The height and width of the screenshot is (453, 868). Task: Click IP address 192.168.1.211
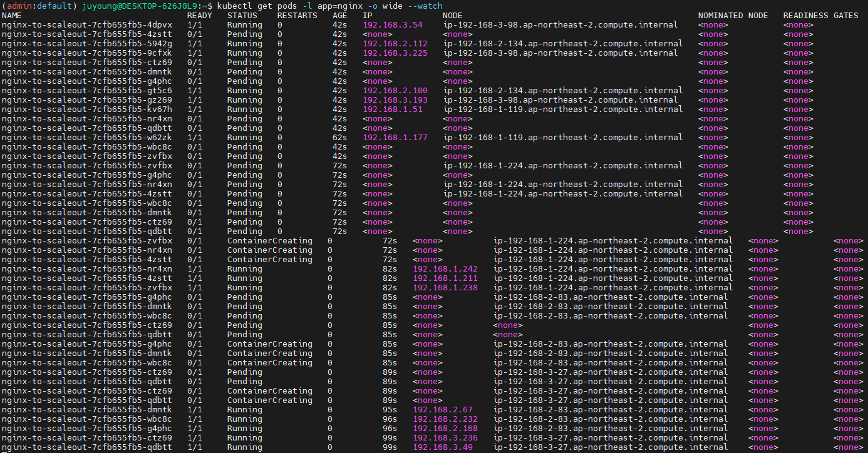445,278
